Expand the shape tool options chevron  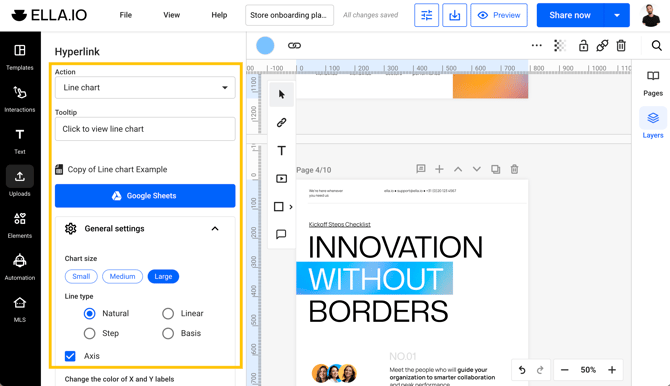click(x=291, y=207)
